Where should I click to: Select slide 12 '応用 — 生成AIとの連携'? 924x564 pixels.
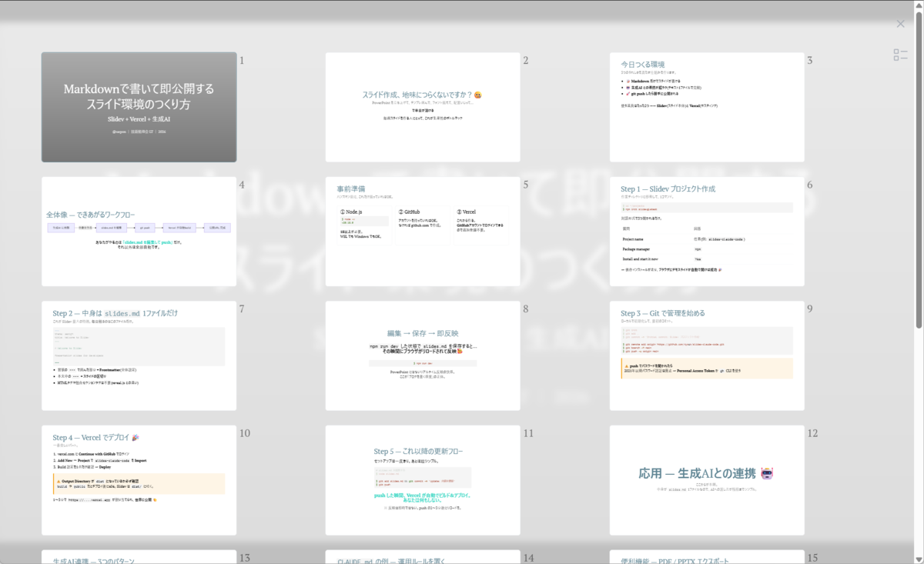(707, 480)
